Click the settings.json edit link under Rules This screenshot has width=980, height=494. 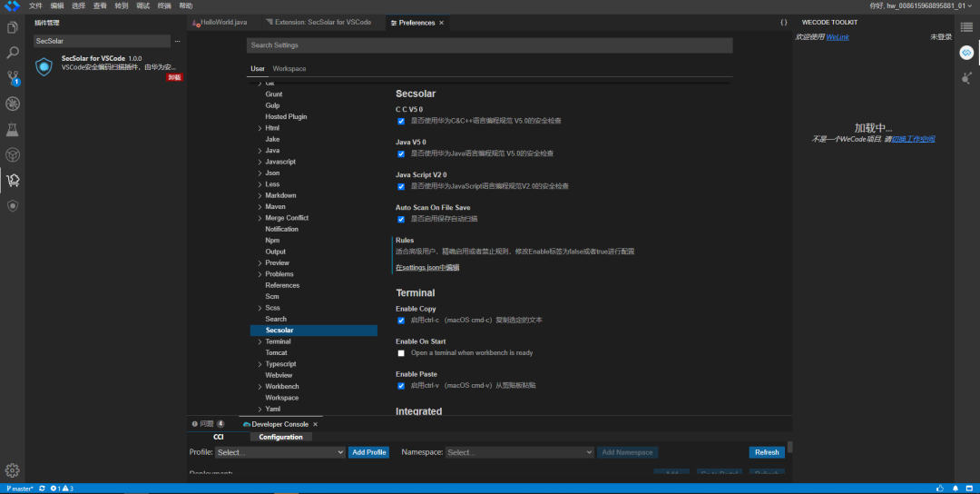[x=427, y=268]
